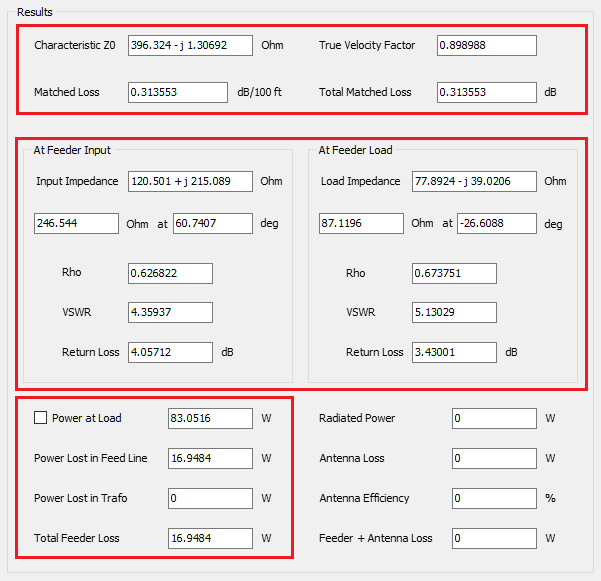Click the Feeder + Antenna Loss field
The image size is (601, 581).
(494, 538)
